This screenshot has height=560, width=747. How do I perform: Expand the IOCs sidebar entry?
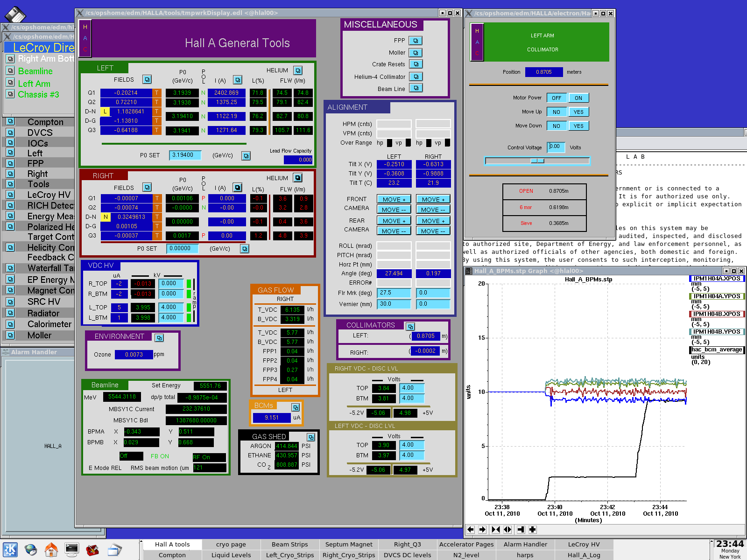click(x=10, y=142)
